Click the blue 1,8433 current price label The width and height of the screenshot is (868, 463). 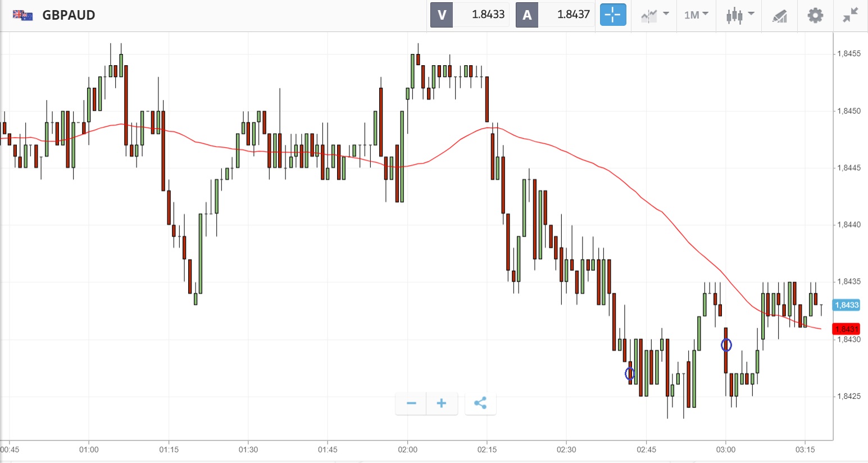(847, 305)
